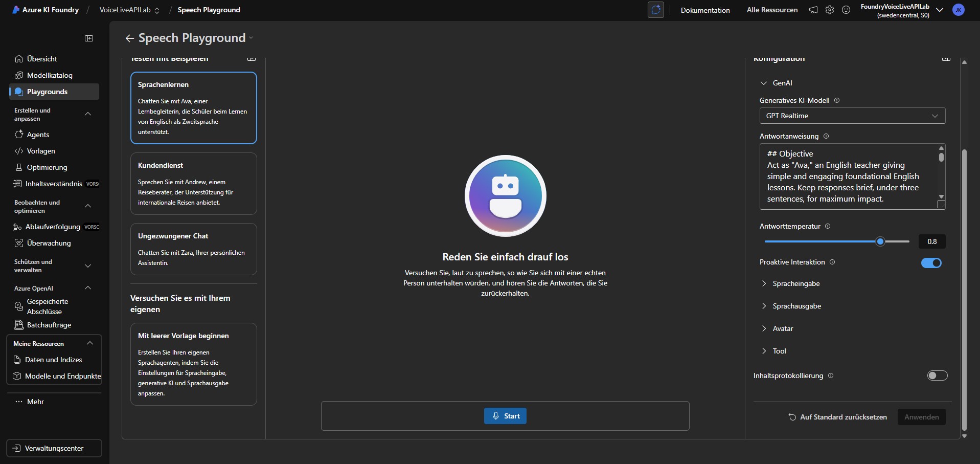Click Auf Standard zurücksetzen
Viewport: 980px width, 464px height.
[x=837, y=417]
